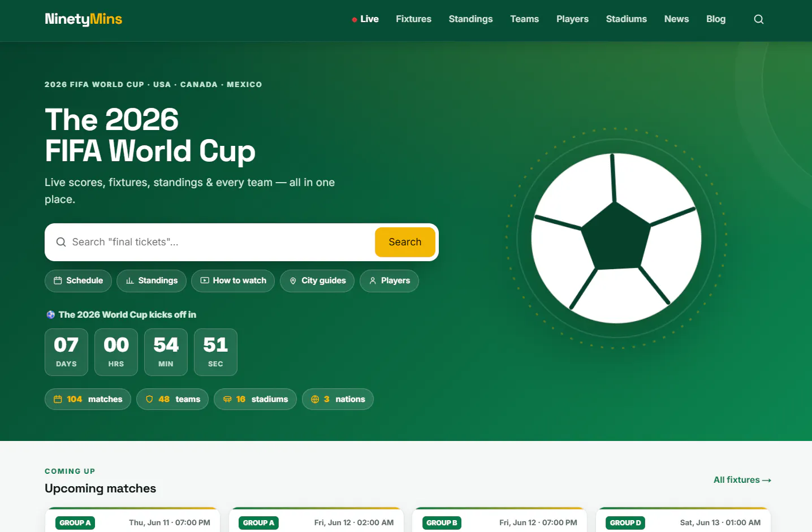
Task: Follow the All fixtures link
Action: tap(742, 480)
